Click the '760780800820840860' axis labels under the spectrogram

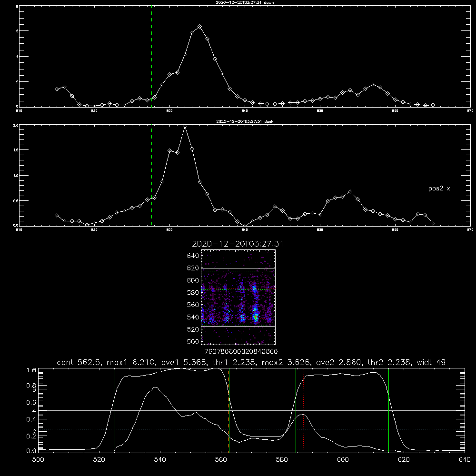(241, 351)
